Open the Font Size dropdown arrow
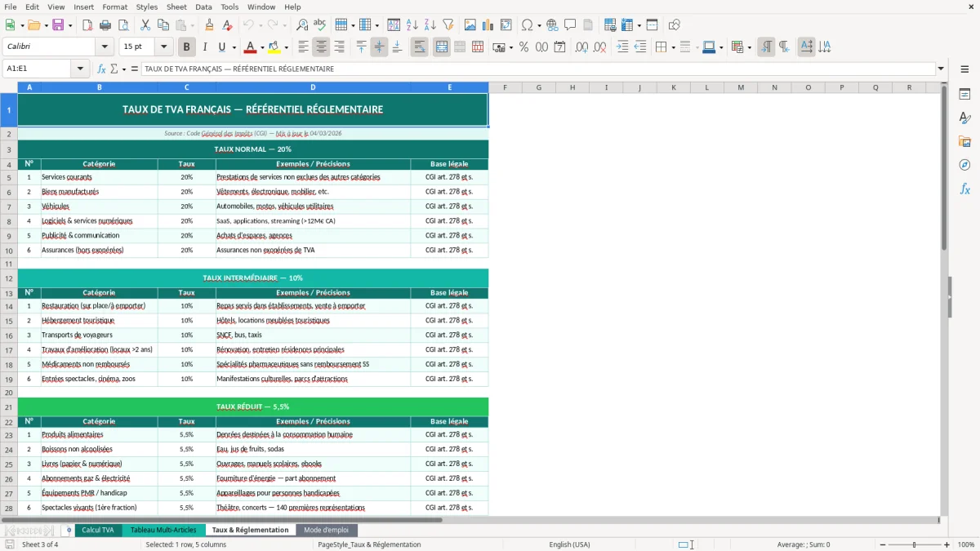 164,47
